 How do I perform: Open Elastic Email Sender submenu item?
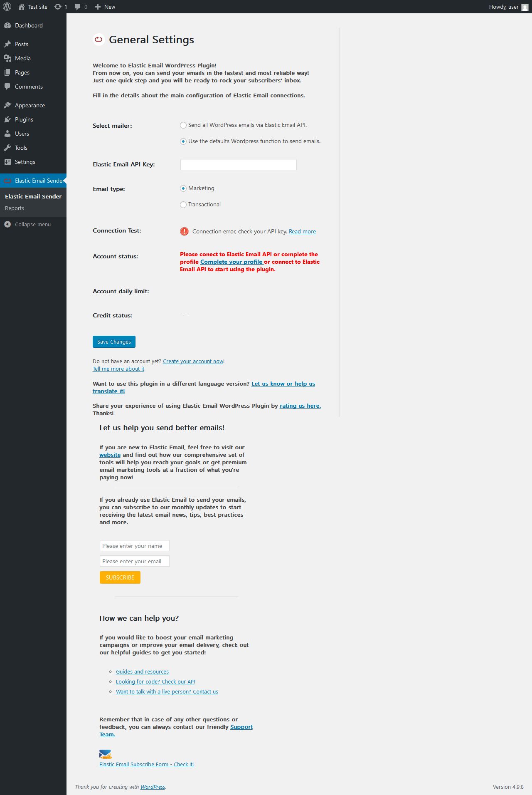(x=33, y=196)
